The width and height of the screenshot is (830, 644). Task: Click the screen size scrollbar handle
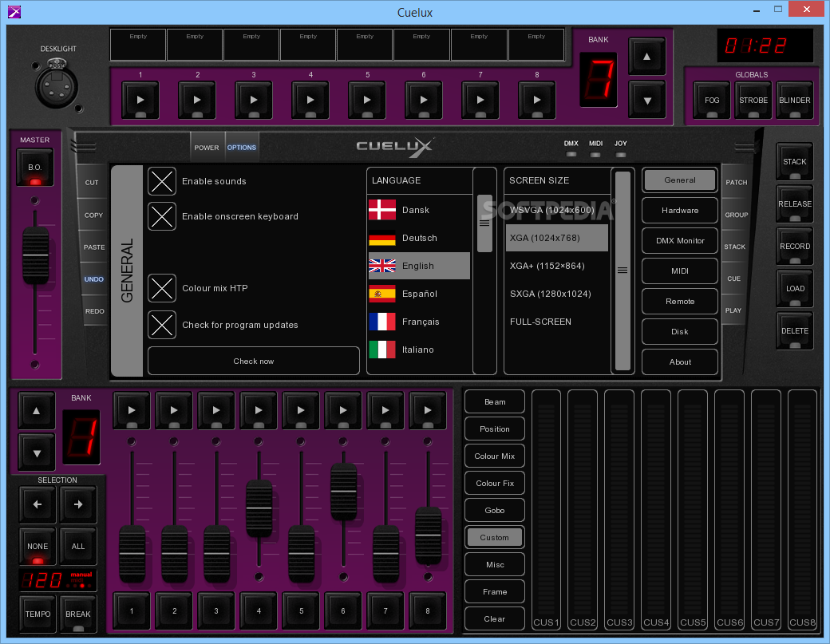coord(622,271)
